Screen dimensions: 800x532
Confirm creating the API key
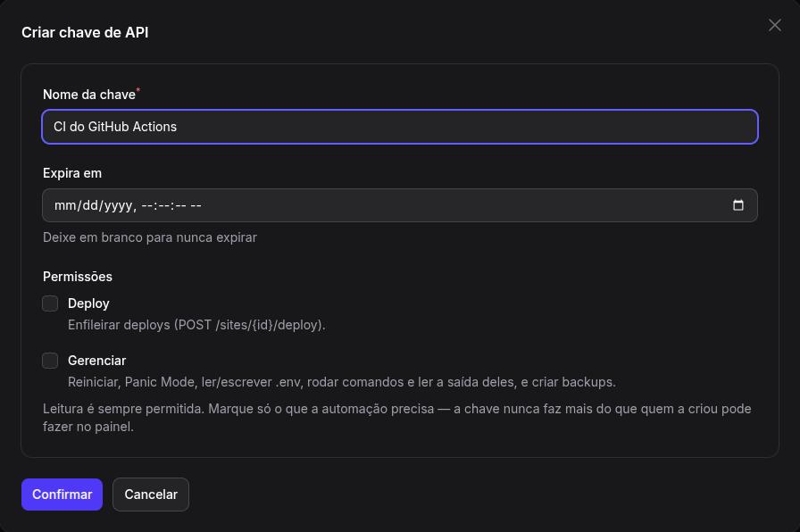62,495
